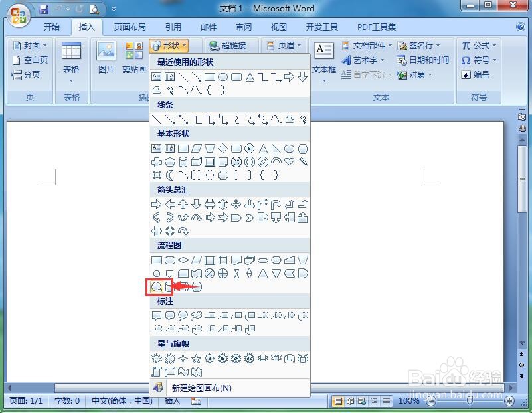Choose the freeform scribble line shape

(303, 119)
